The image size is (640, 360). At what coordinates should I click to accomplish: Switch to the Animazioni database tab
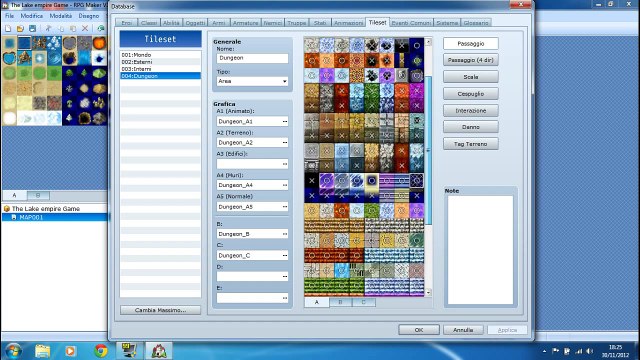tap(348, 23)
